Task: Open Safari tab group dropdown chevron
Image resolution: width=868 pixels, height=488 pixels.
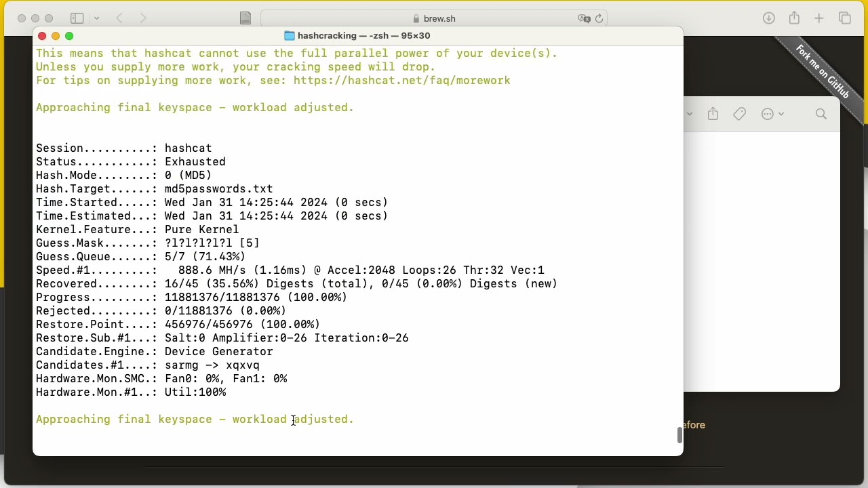Action: [x=96, y=18]
